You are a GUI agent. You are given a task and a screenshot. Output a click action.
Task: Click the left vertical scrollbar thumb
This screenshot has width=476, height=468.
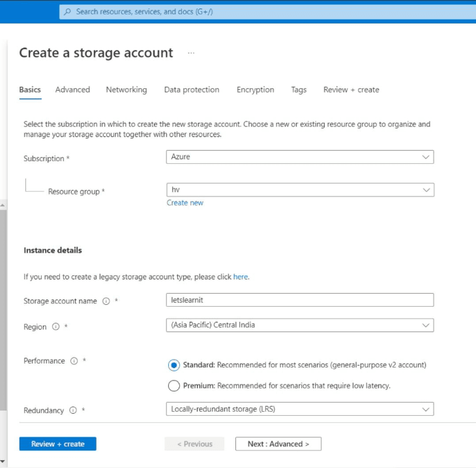click(3, 310)
